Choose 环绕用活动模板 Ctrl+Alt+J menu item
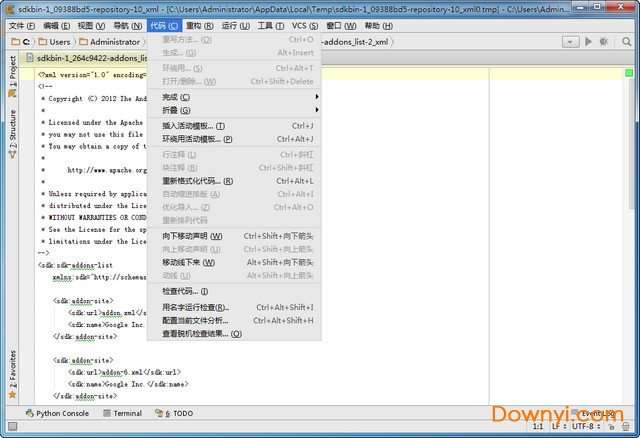 coord(234,139)
